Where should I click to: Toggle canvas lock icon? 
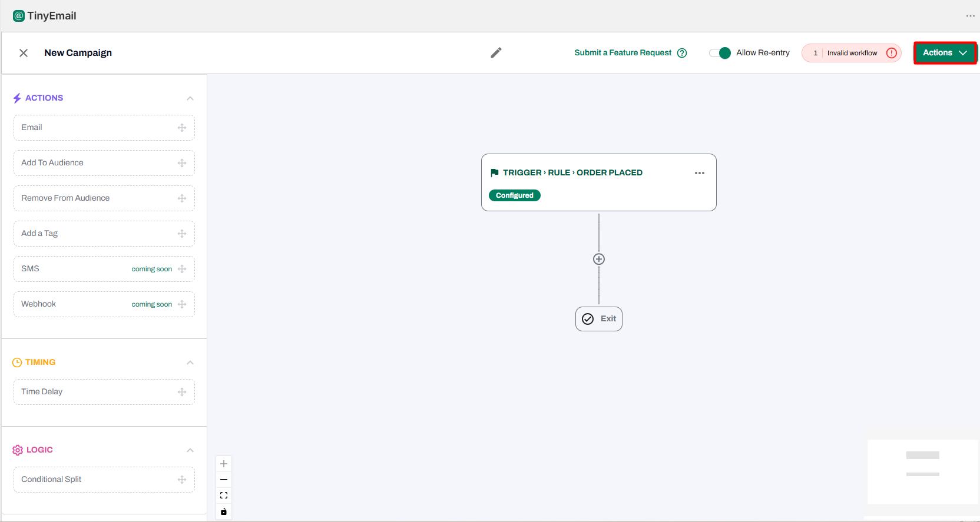[x=224, y=511]
